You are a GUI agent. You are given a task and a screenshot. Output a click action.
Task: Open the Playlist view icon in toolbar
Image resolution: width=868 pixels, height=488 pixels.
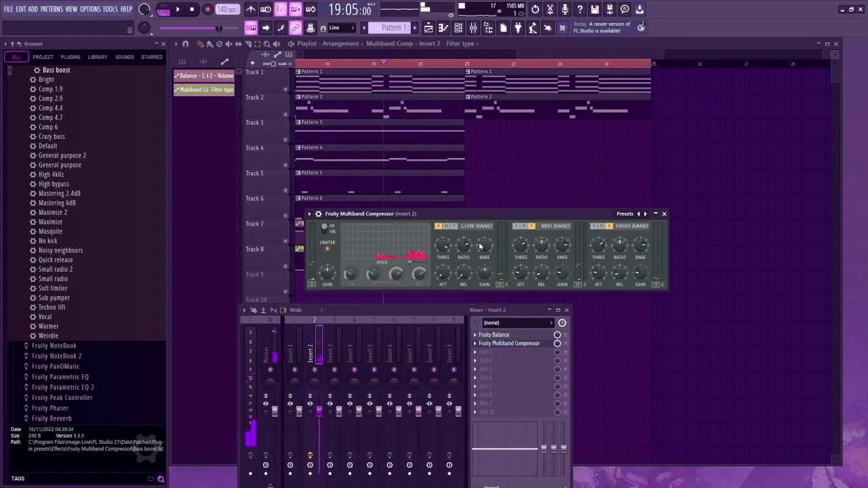(x=429, y=28)
